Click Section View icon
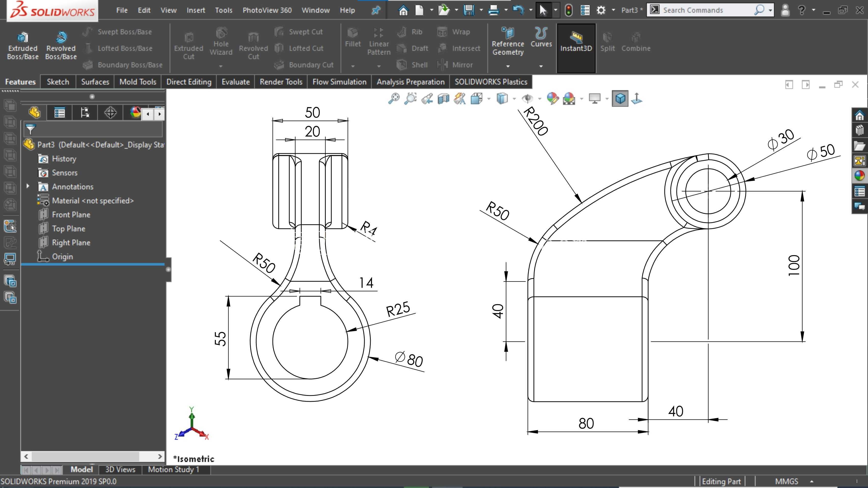 tap(444, 99)
